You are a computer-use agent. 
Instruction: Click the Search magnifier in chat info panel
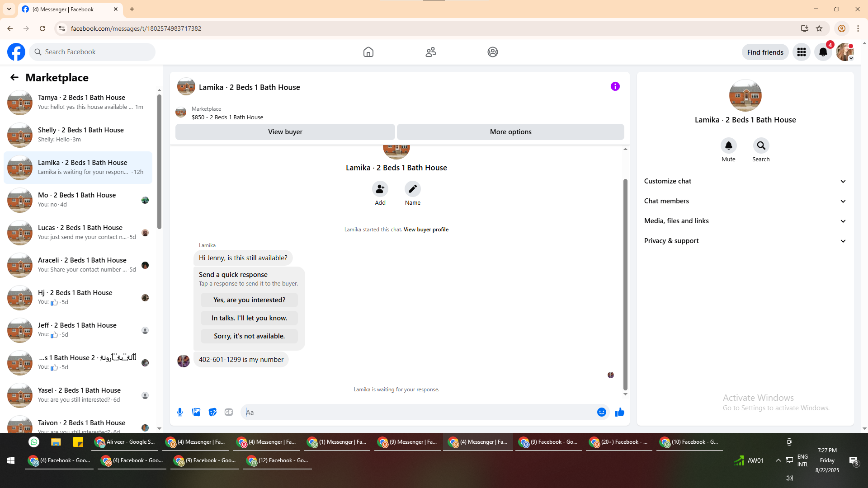(761, 146)
